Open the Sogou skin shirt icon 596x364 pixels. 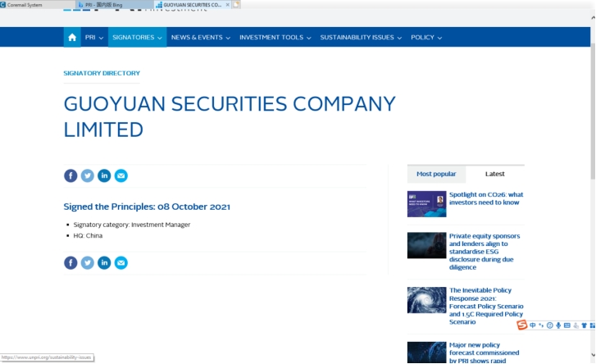585,325
